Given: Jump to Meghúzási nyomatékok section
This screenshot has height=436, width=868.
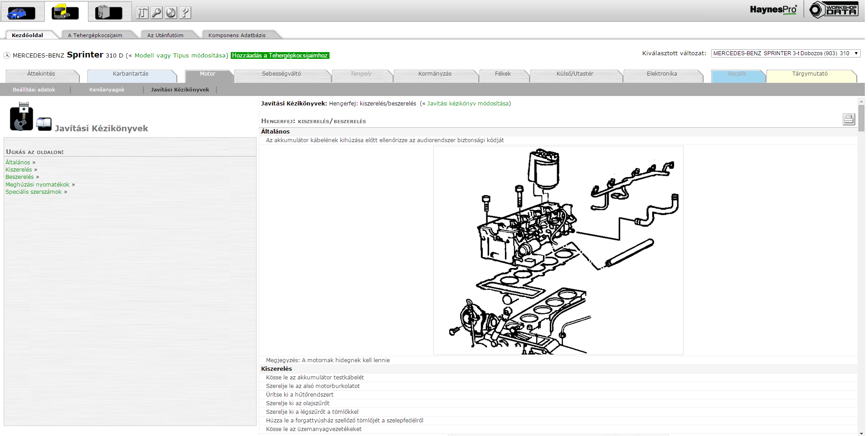Looking at the screenshot, I should (x=37, y=185).
